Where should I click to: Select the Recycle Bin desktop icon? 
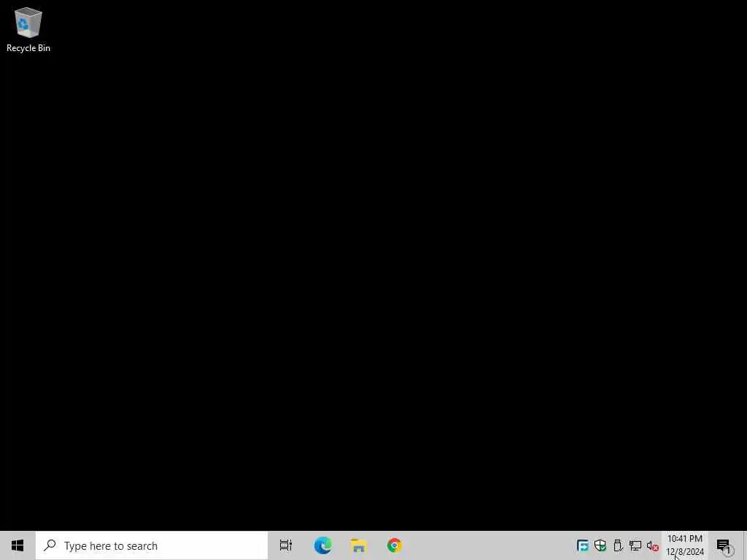[28, 29]
